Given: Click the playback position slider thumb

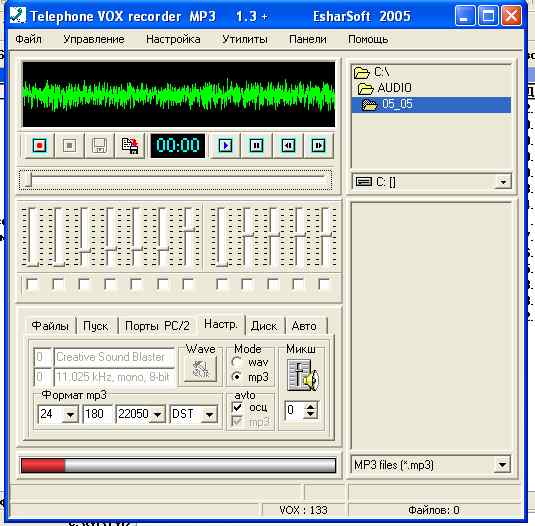Looking at the screenshot, I should pyautogui.click(x=29, y=179).
